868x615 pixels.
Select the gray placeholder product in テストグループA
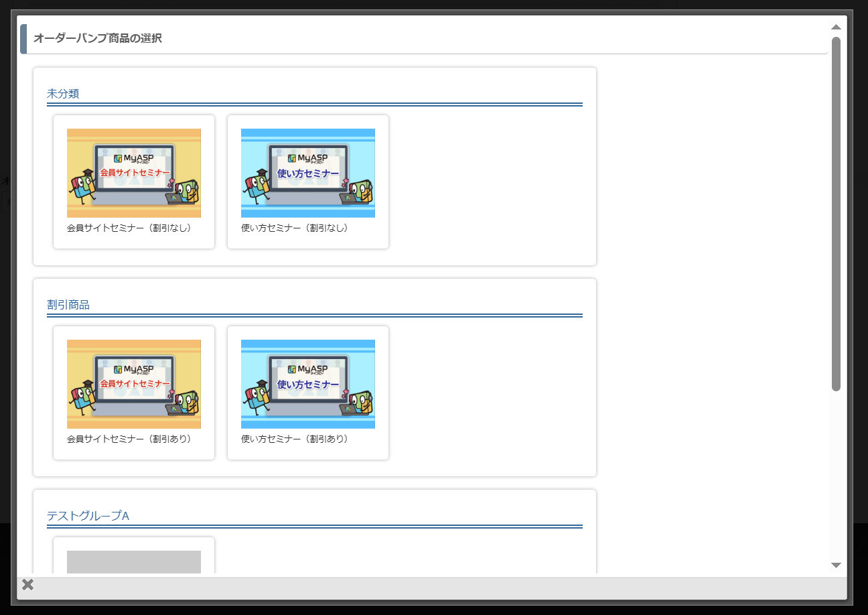click(x=134, y=562)
